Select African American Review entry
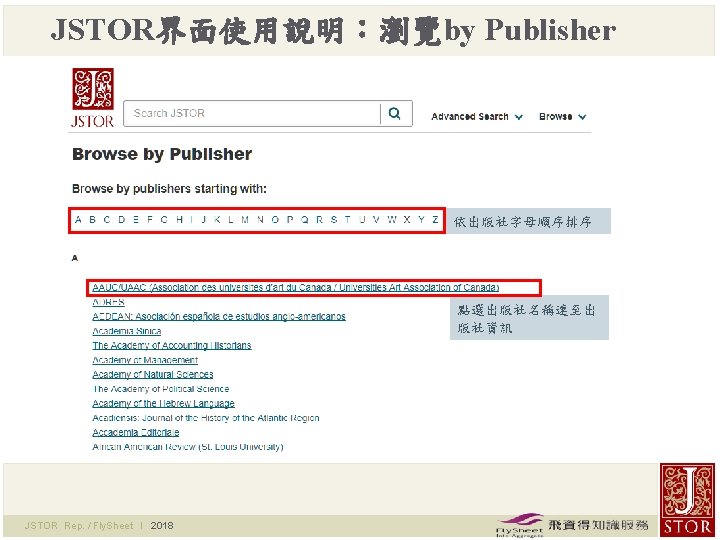Screen dimensions: 720x540 (188, 447)
